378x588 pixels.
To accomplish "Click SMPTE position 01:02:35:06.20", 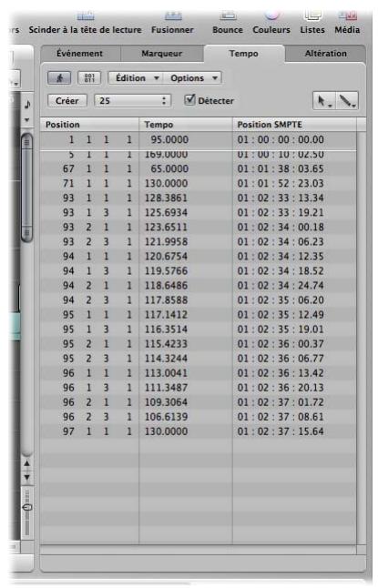I will pos(281,300).
